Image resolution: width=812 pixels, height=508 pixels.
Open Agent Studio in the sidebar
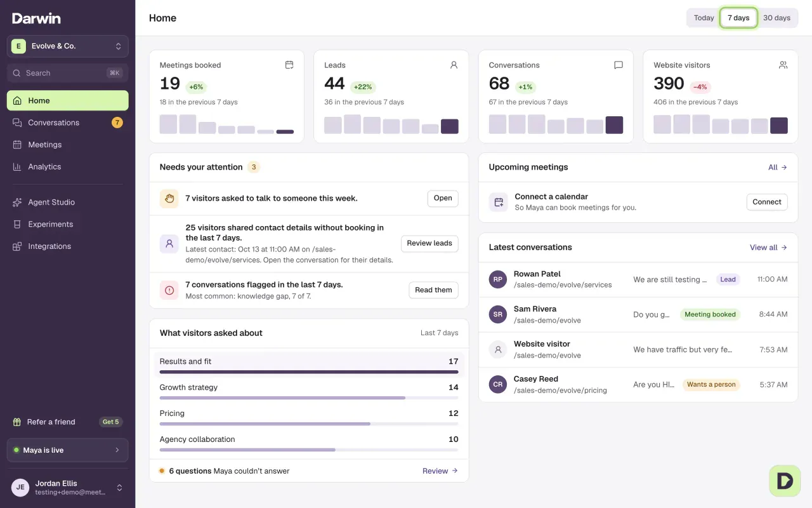click(68, 202)
